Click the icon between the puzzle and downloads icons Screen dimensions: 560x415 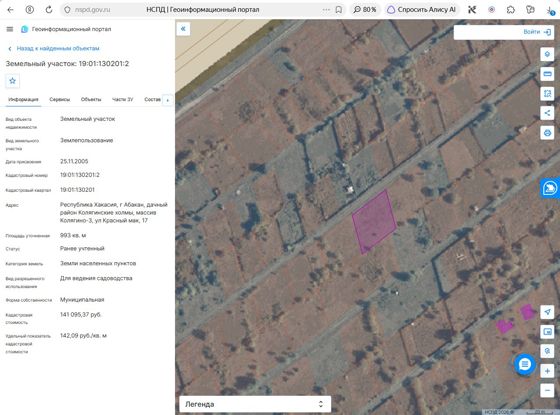tap(530, 10)
